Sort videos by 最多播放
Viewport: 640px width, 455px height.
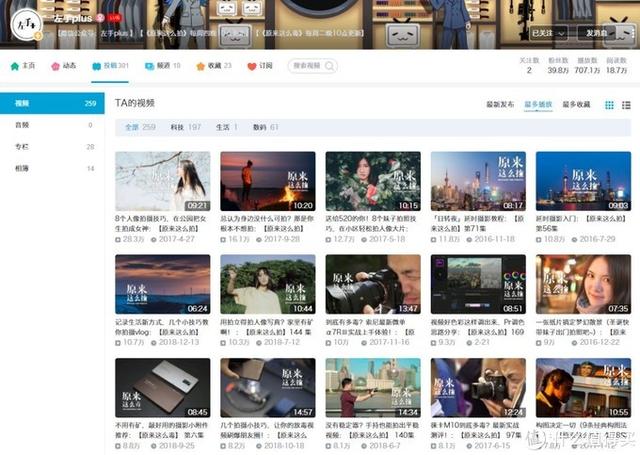(x=538, y=104)
